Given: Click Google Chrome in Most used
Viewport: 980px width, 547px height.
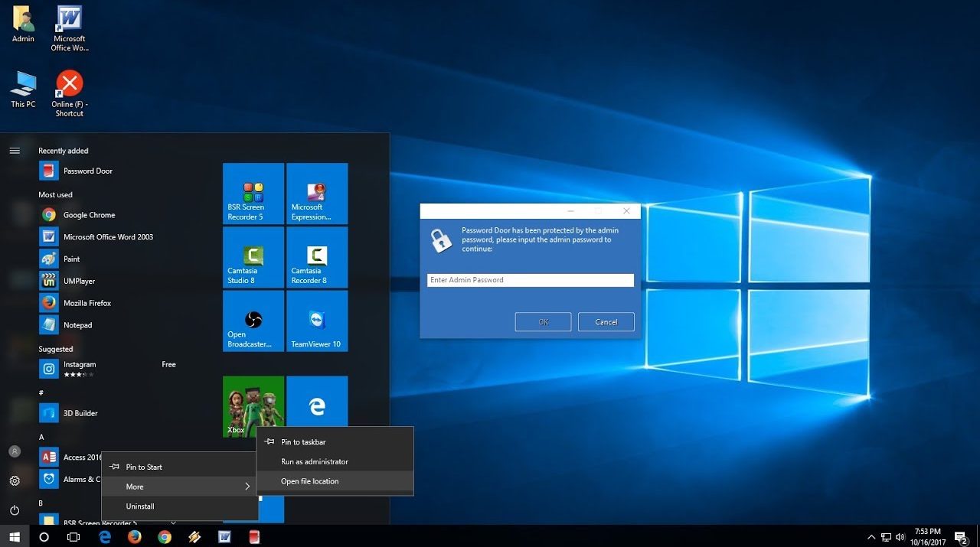Looking at the screenshot, I should pyautogui.click(x=89, y=215).
